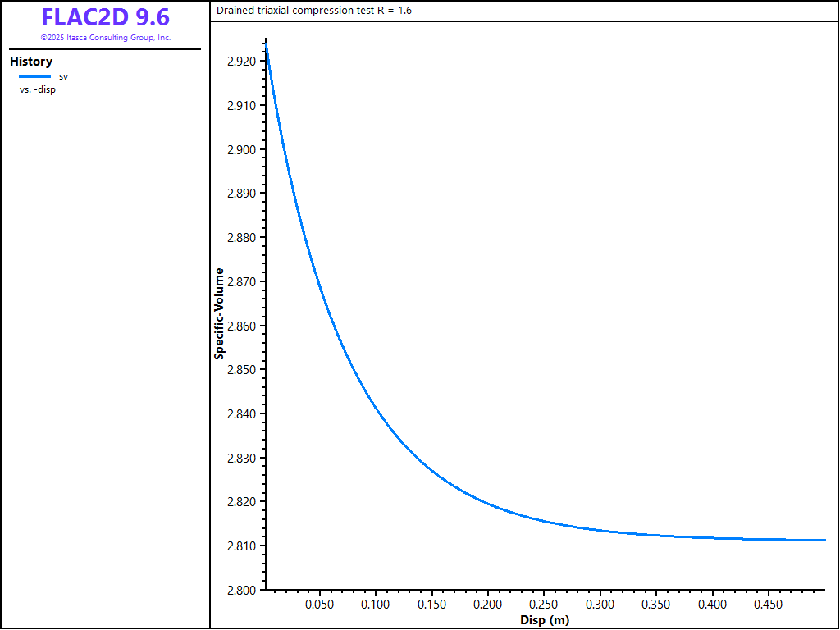Select the 'Disp (m)' x-axis label

tap(545, 620)
